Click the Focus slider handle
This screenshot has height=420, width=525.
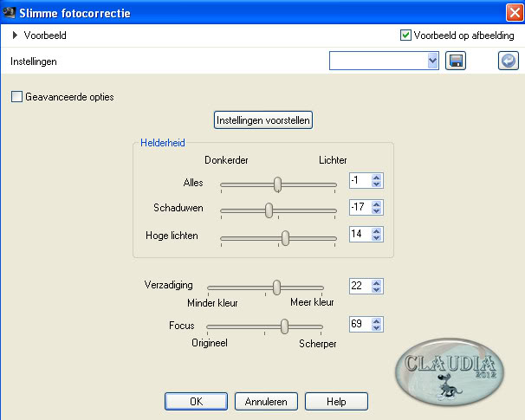click(x=285, y=326)
